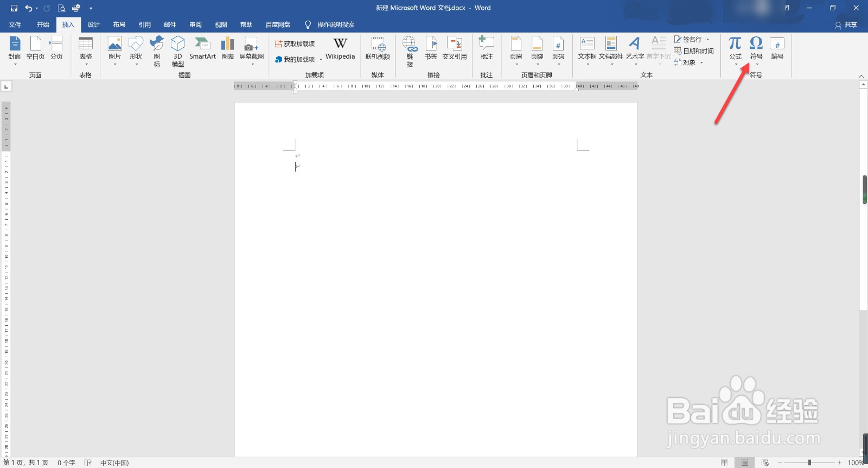Insert Online Video (联机视频)
868x468 pixels.
(378, 48)
